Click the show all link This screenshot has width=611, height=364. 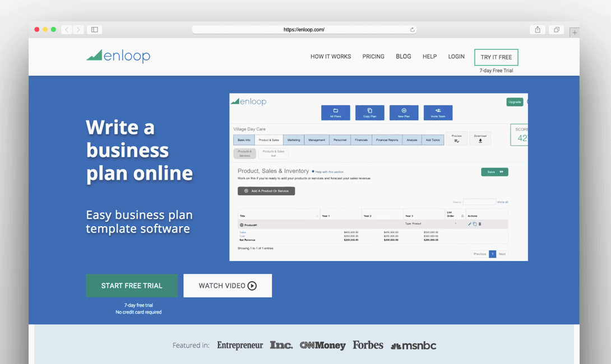pos(503,202)
